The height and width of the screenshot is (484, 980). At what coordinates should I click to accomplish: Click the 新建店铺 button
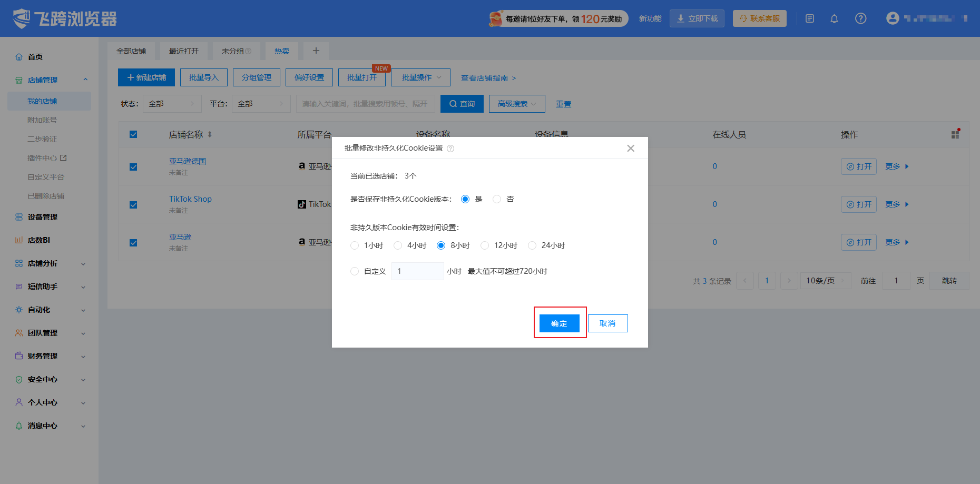coord(146,77)
